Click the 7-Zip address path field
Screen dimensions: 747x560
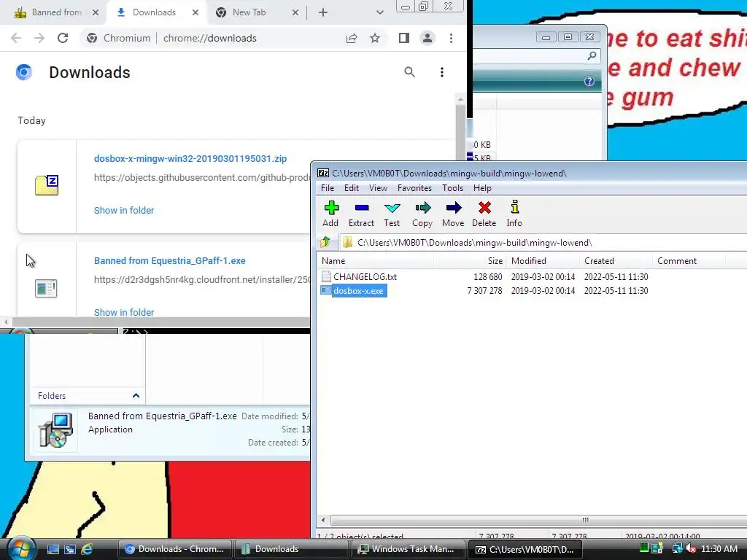click(x=543, y=242)
